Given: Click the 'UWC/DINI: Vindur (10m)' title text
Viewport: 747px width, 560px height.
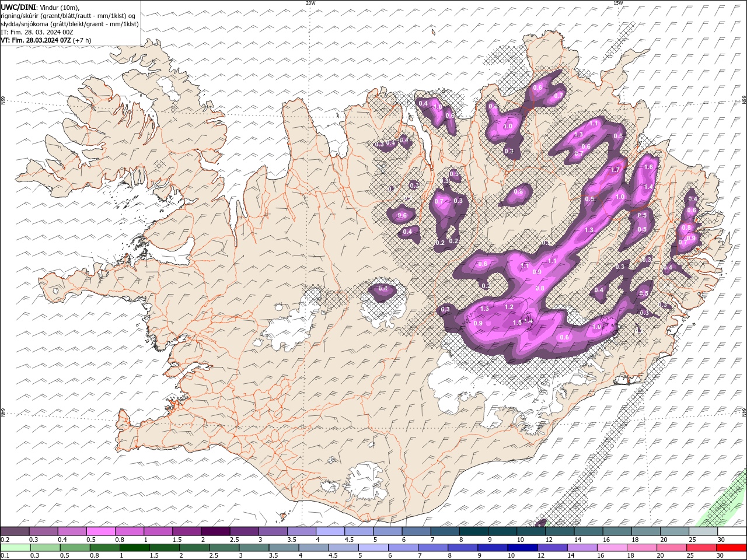Looking at the screenshot, I should point(40,7).
